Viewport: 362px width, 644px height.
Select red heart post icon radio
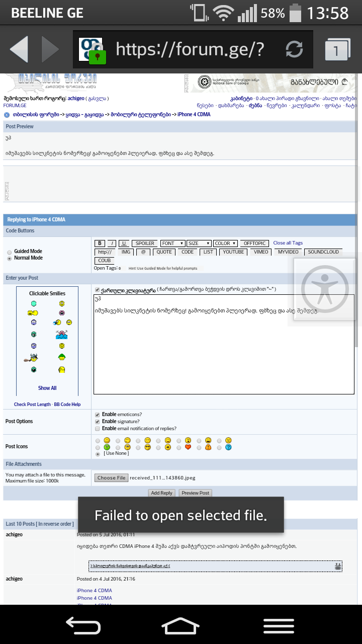pos(178,447)
